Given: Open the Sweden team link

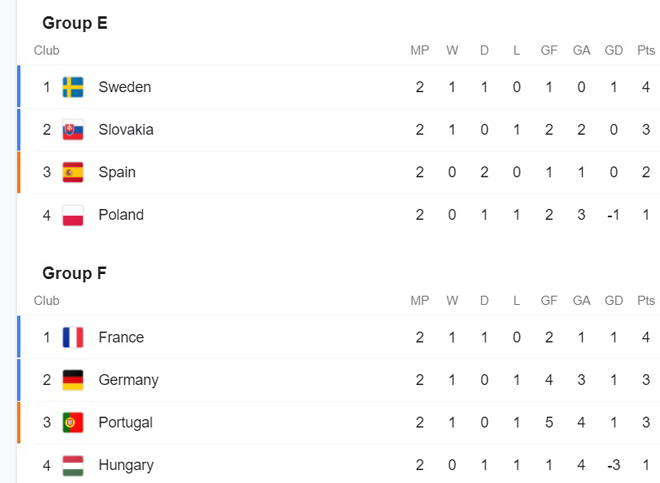Looking at the screenshot, I should pyautogui.click(x=125, y=87).
